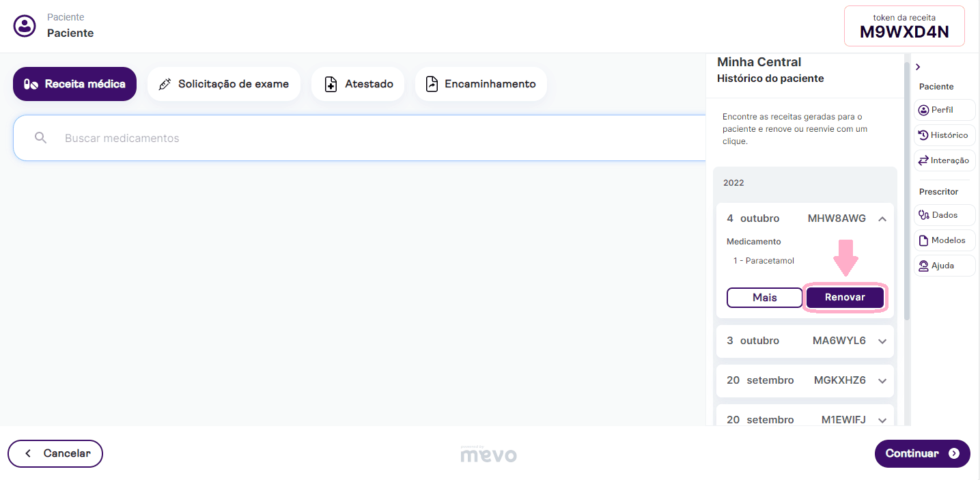Click the patient avatar icon
Screen dimensions: 980x480
click(x=25, y=26)
